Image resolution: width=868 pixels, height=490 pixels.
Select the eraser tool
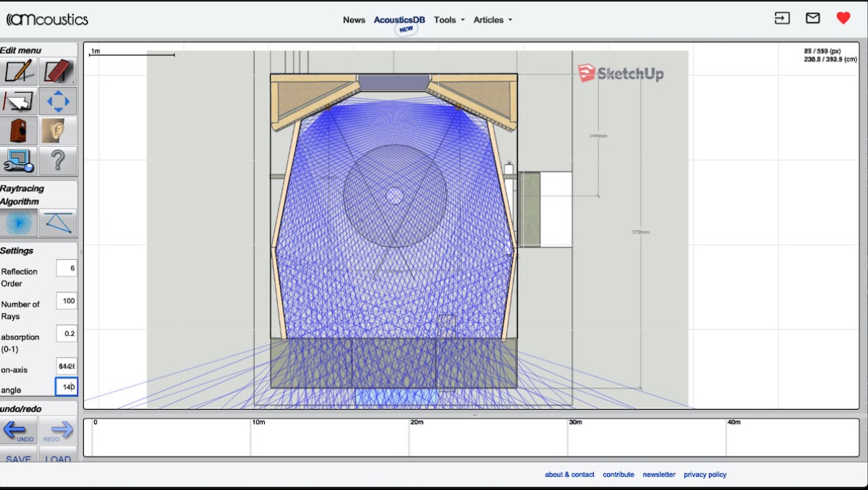(58, 71)
